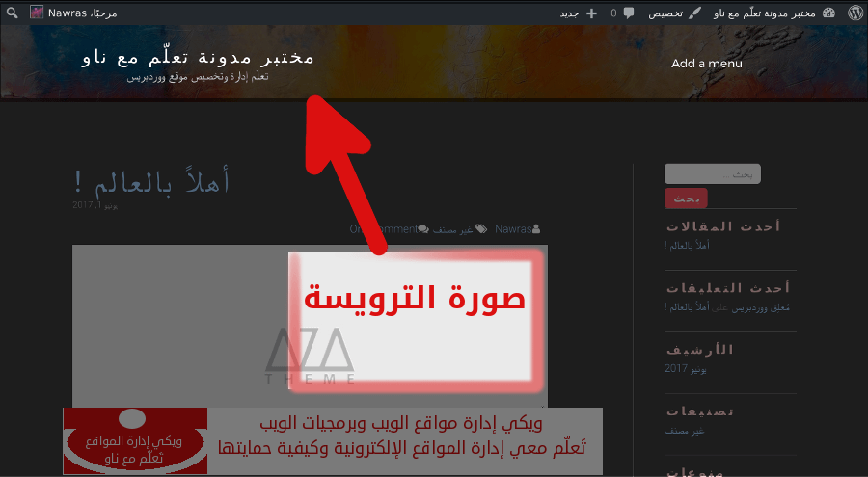Open the WordPress logo menu
This screenshot has width=868, height=477.
coord(855,13)
